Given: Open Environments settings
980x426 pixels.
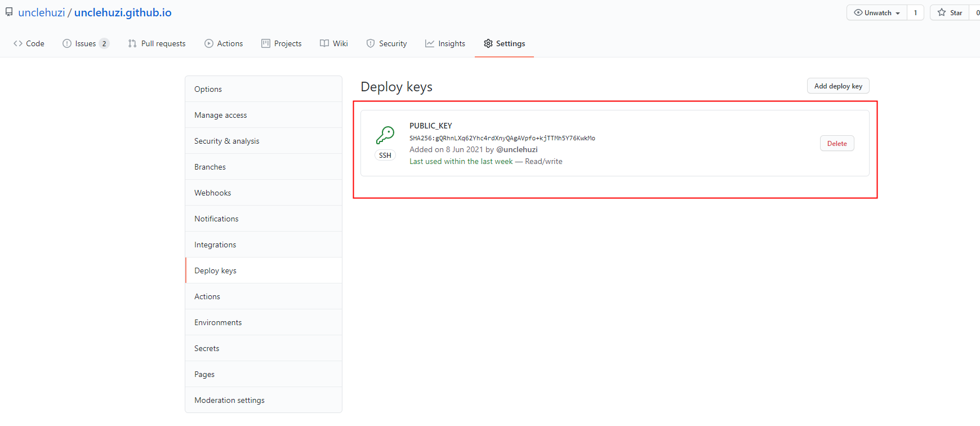Looking at the screenshot, I should [x=264, y=322].
